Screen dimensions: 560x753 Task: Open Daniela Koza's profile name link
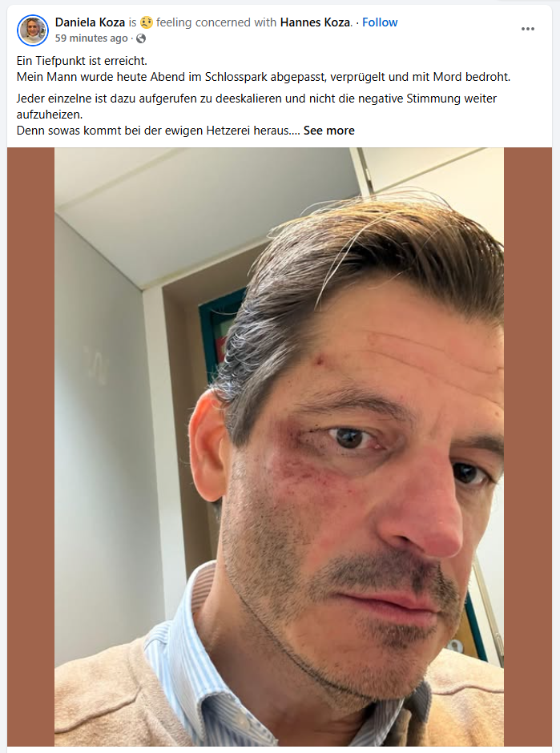(x=90, y=22)
